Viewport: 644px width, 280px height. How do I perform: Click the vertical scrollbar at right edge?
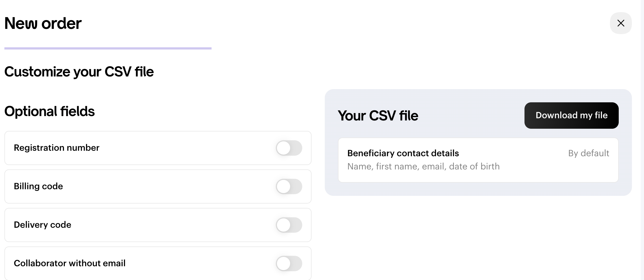point(642,140)
